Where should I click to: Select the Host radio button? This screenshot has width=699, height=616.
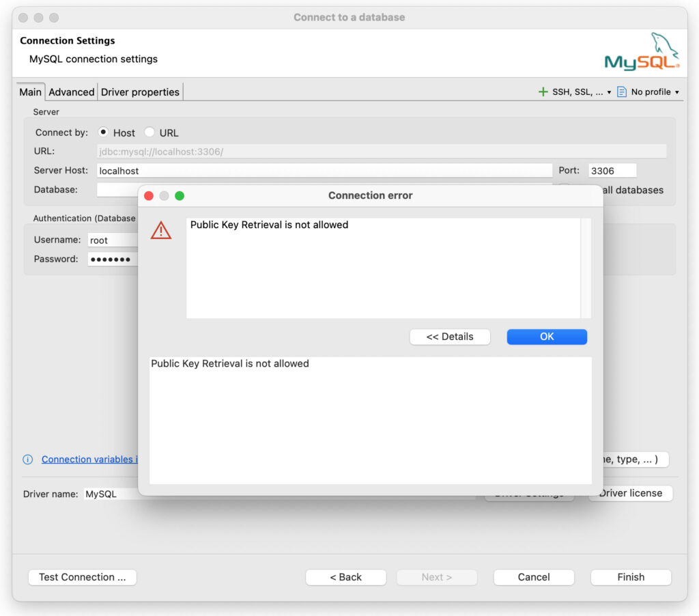pyautogui.click(x=104, y=132)
